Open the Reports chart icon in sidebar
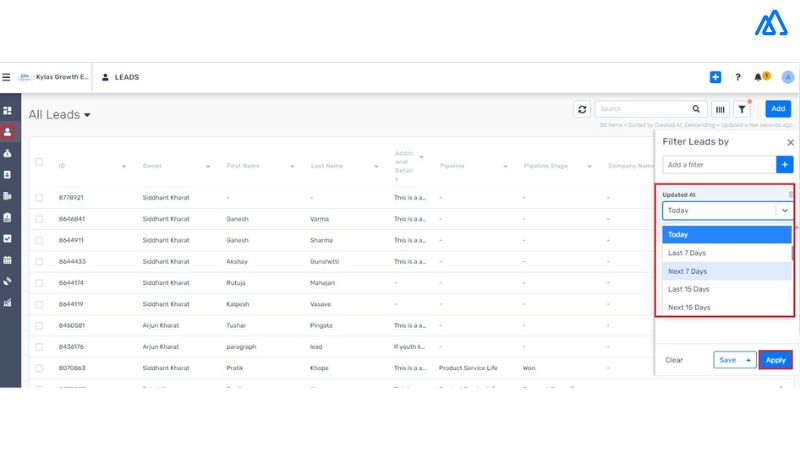The height and width of the screenshot is (450, 800). [8, 303]
